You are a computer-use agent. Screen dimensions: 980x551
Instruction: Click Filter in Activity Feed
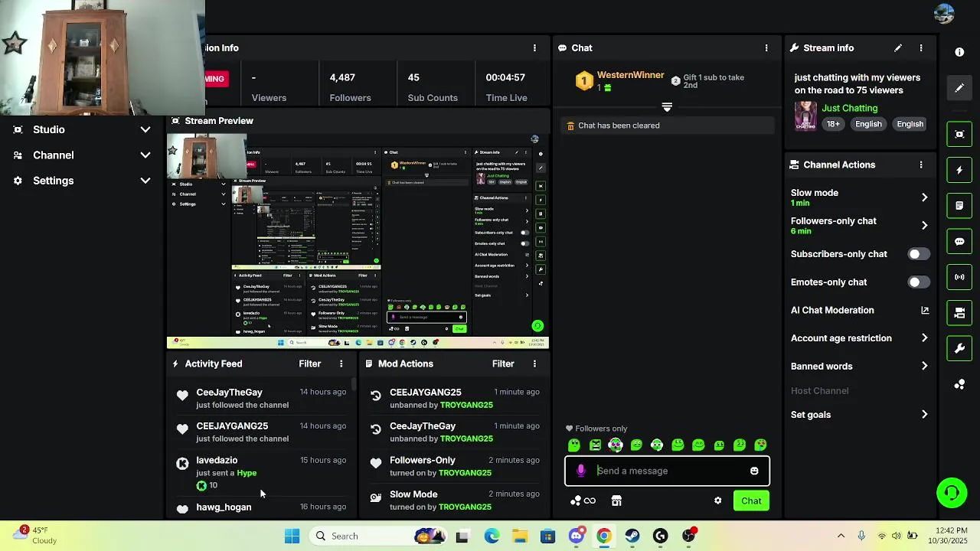tap(310, 364)
